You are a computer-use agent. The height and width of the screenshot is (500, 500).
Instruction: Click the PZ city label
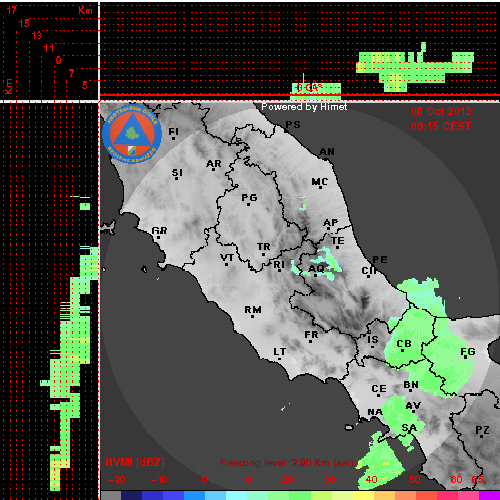482,430
